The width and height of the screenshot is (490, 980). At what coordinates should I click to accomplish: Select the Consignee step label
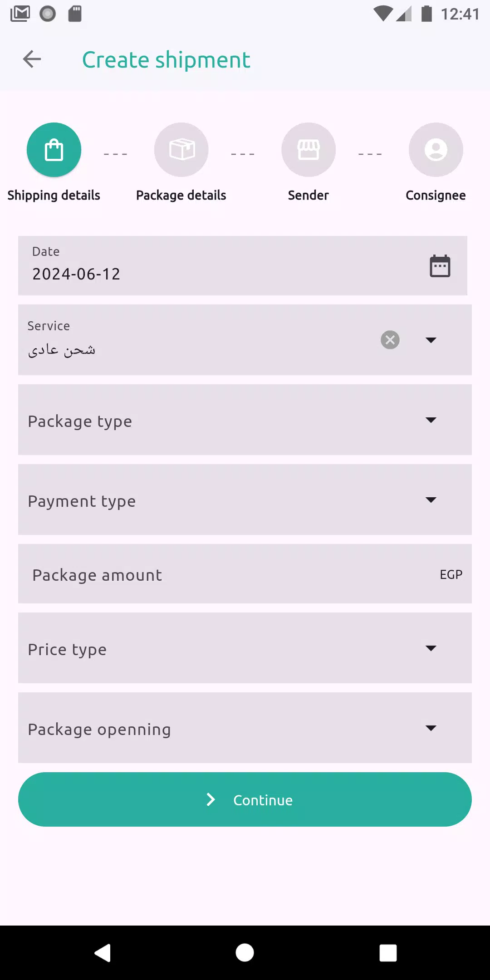[436, 196]
